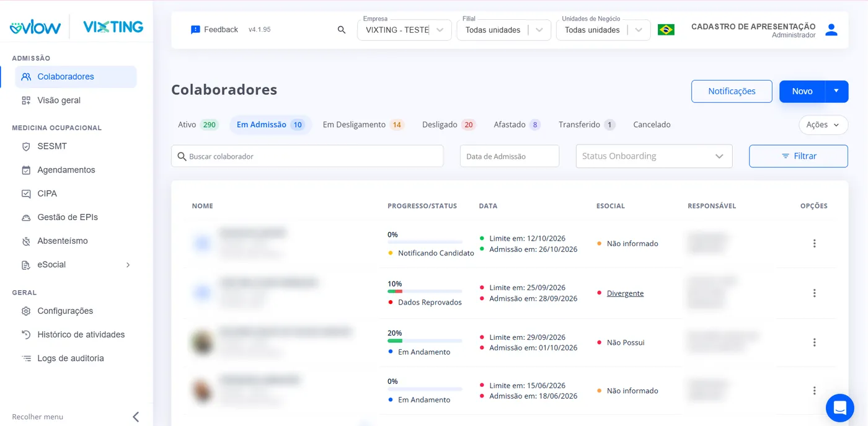Click the first row's 0% progress bar

425,242
